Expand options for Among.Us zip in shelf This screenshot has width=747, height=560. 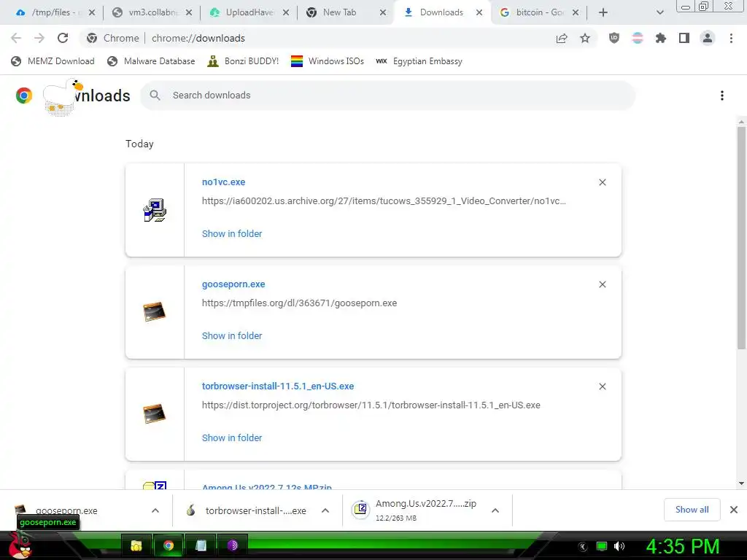(x=495, y=510)
